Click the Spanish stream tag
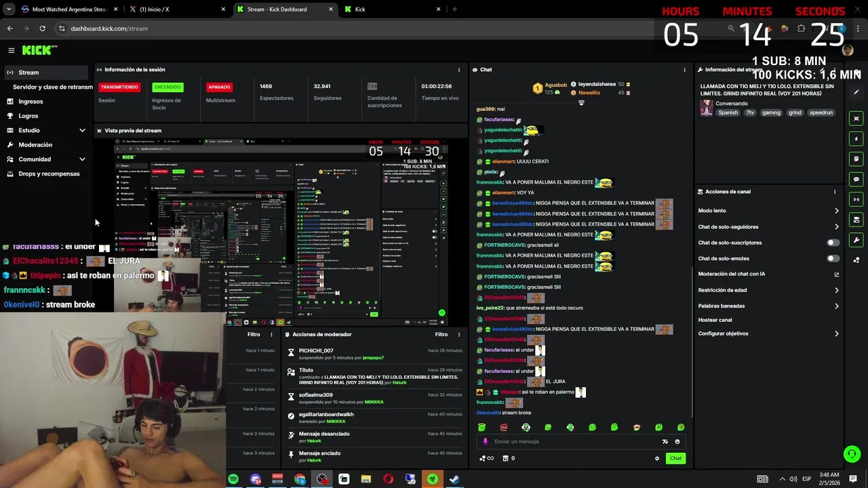The width and height of the screenshot is (868, 488). click(x=728, y=113)
